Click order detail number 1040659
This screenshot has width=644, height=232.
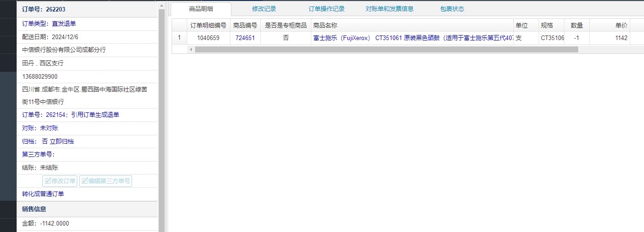pyautogui.click(x=208, y=38)
